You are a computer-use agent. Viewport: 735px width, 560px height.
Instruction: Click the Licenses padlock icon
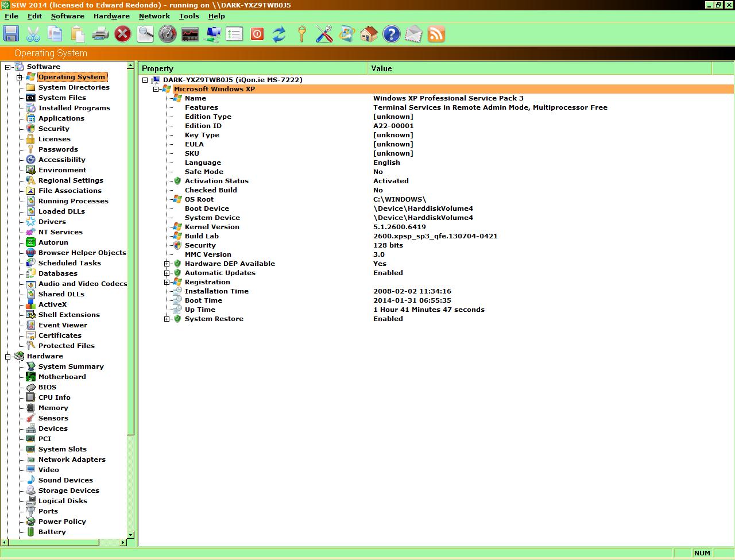point(30,139)
